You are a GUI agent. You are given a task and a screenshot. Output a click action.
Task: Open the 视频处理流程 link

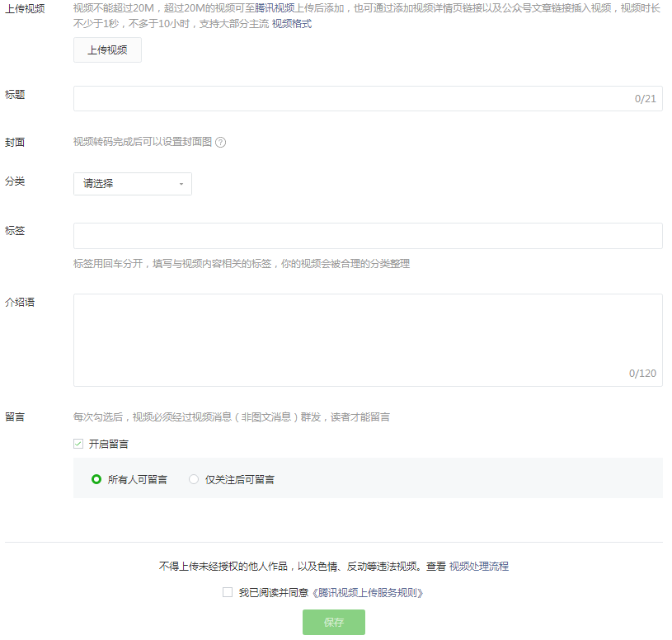click(x=479, y=567)
